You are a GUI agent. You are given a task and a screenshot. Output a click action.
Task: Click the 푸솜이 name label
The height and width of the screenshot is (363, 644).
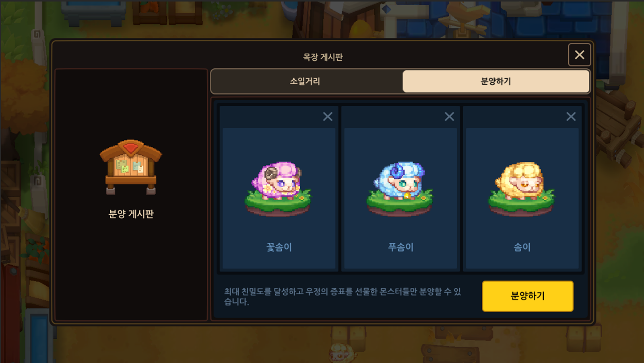(x=400, y=247)
